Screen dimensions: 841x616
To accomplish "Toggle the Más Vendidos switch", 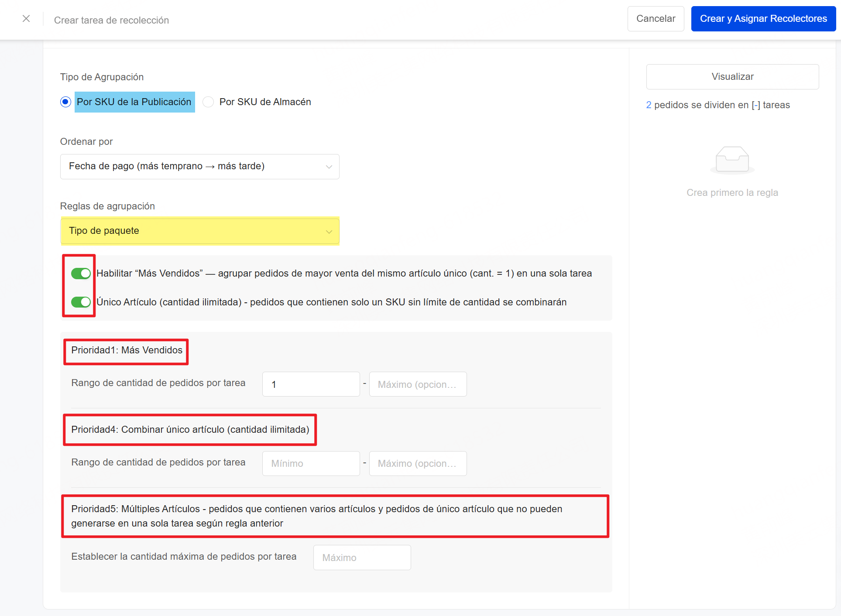I will [81, 274].
